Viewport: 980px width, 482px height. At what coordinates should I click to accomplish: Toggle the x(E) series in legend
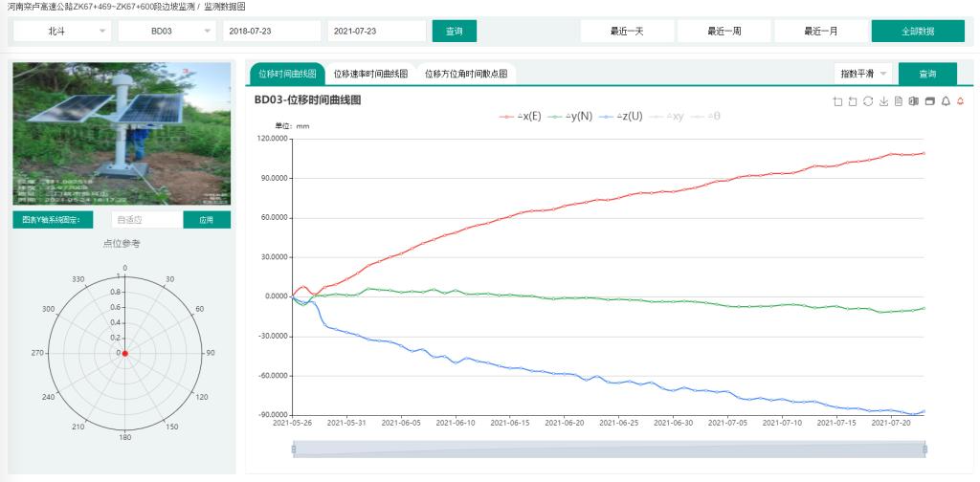[x=521, y=116]
